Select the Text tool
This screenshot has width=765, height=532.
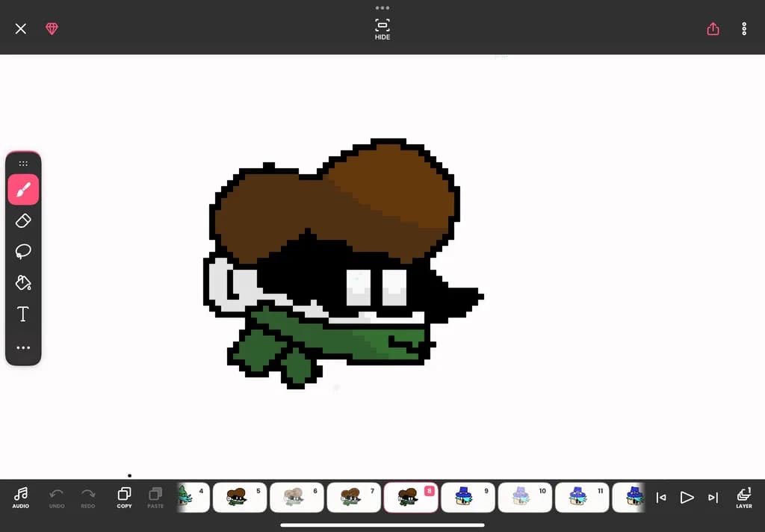pos(23,314)
